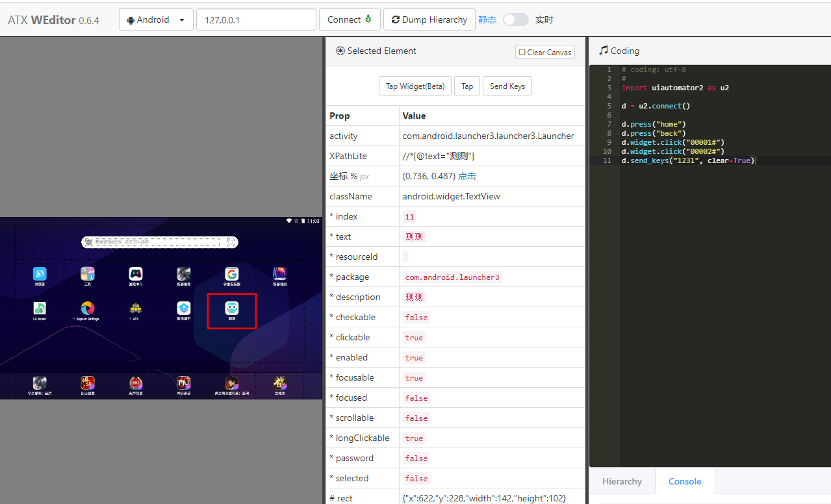Tap the Google installer app icon
The width and height of the screenshot is (831, 504).
click(232, 273)
